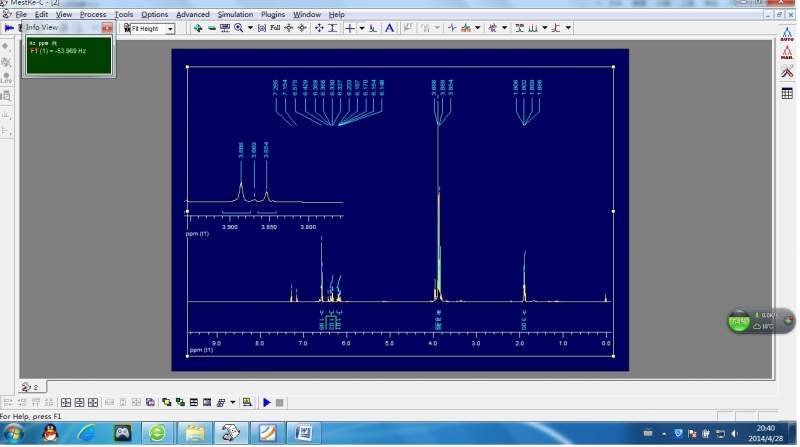Screen dimensions: 800x447
Task: Select the spectrum plot area
Action: click(x=400, y=210)
